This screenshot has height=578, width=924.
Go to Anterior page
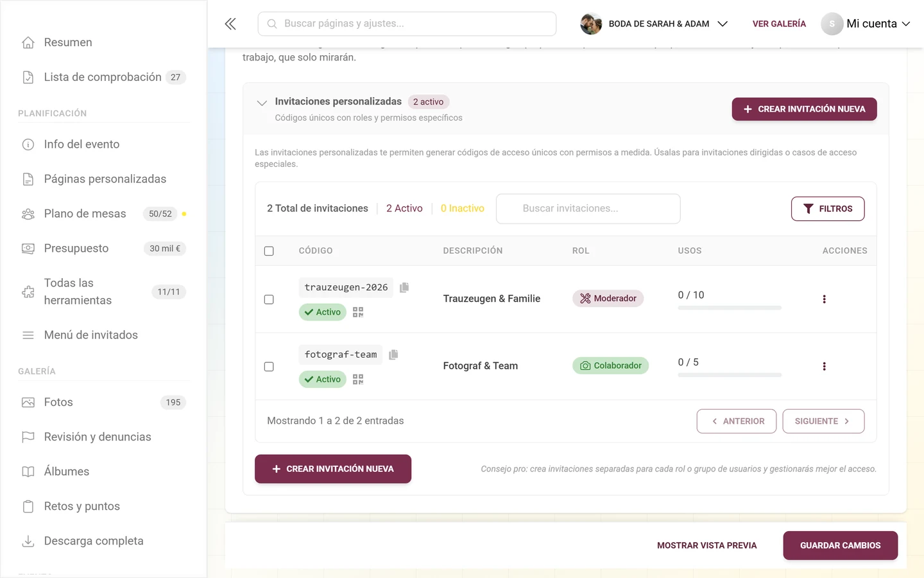737,421
